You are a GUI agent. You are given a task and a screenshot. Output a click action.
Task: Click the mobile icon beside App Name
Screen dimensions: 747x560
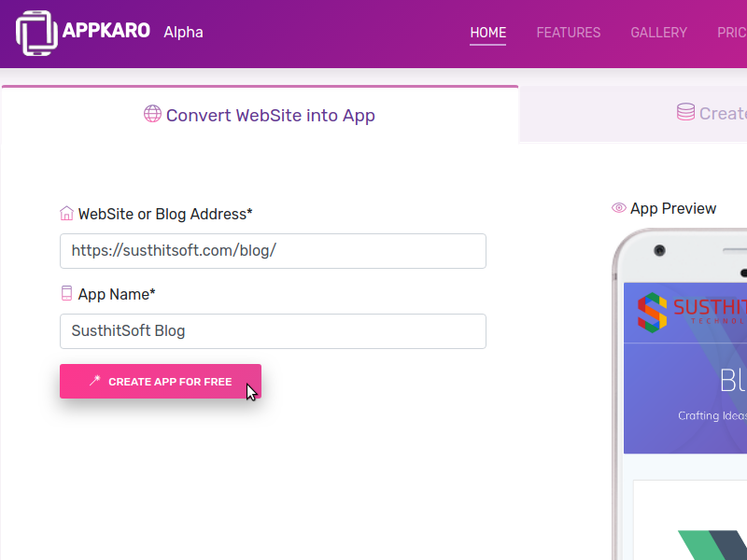tap(66, 293)
